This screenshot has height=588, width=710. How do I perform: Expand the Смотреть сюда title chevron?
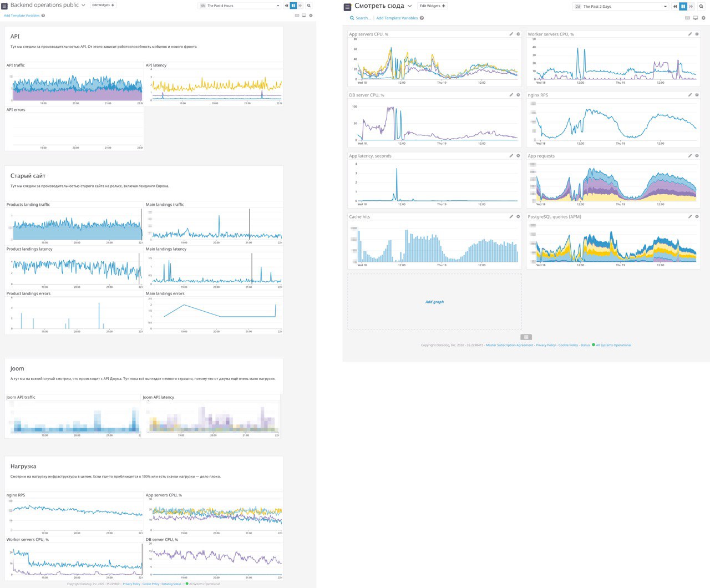pos(410,6)
